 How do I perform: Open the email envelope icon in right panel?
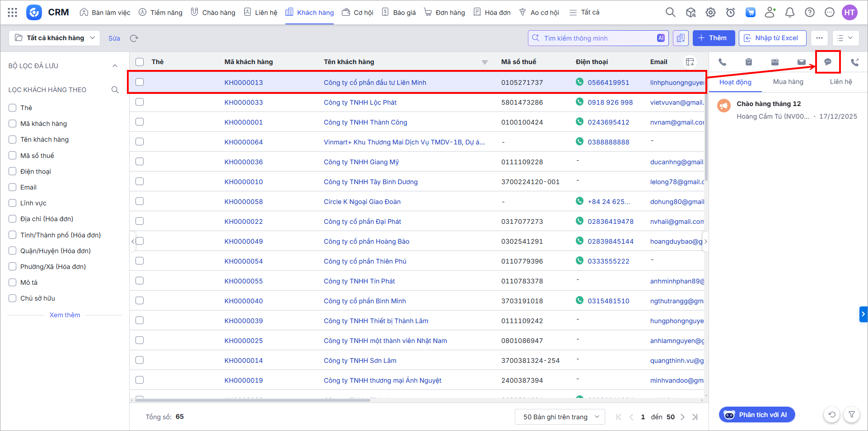[x=801, y=62]
